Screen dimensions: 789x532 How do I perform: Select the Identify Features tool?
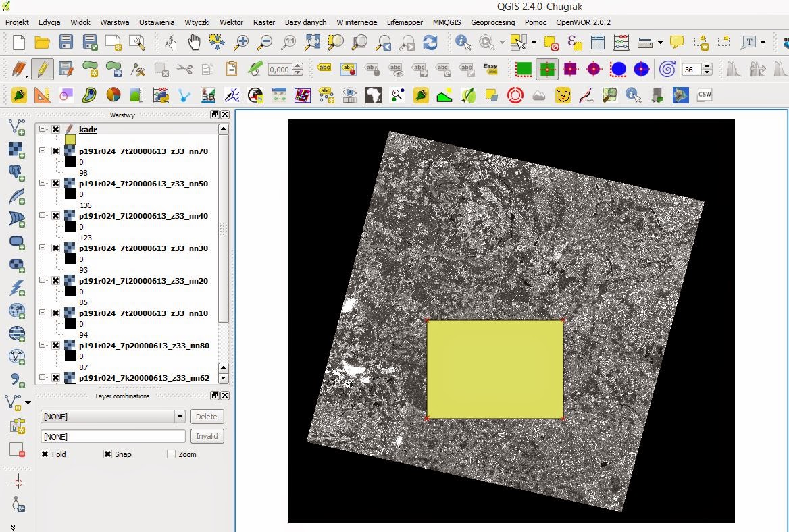tap(463, 43)
